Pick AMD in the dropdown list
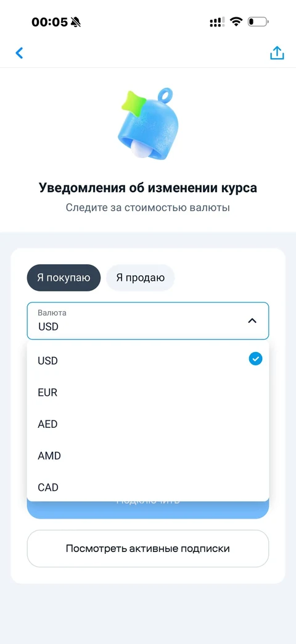 click(148, 456)
